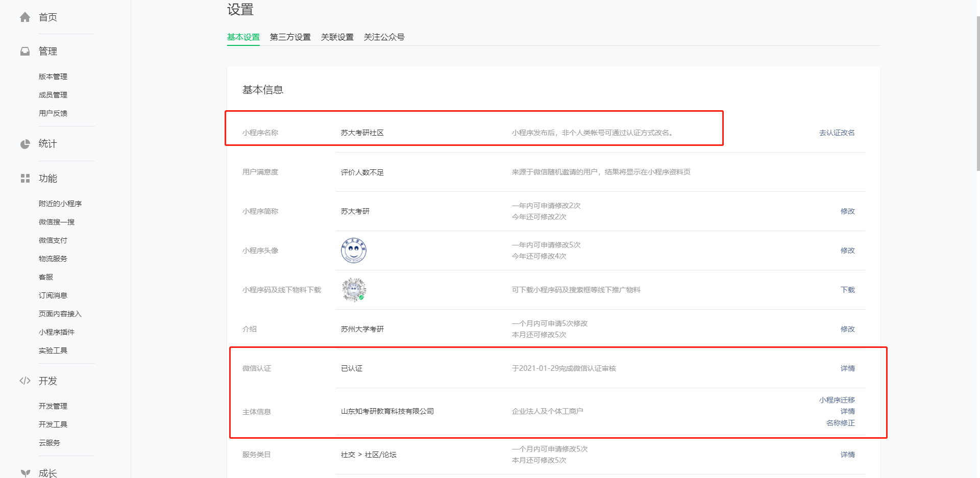Select 开发工具 in the sidebar
Viewport: 980px width, 478px height.
(x=53, y=424)
